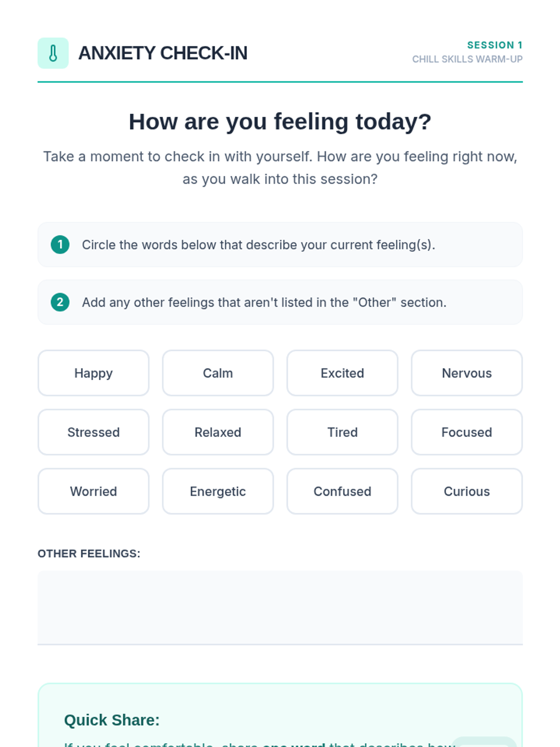560x747 pixels.
Task: Mark the Tired feeling option
Action: [x=342, y=432]
